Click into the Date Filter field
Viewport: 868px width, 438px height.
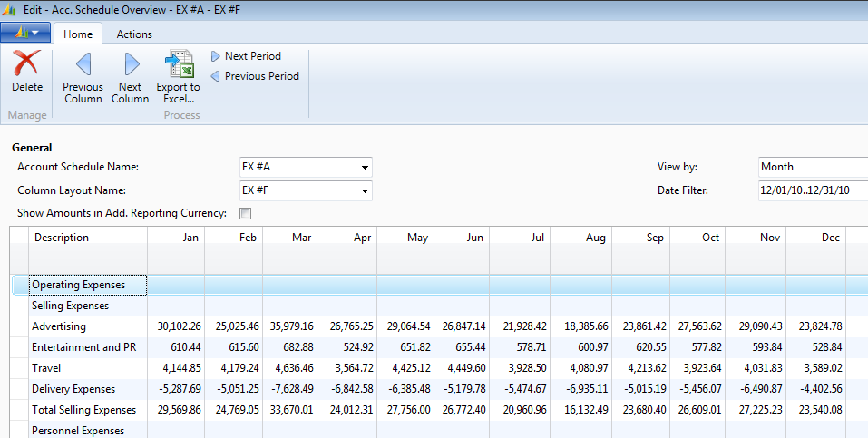point(812,190)
